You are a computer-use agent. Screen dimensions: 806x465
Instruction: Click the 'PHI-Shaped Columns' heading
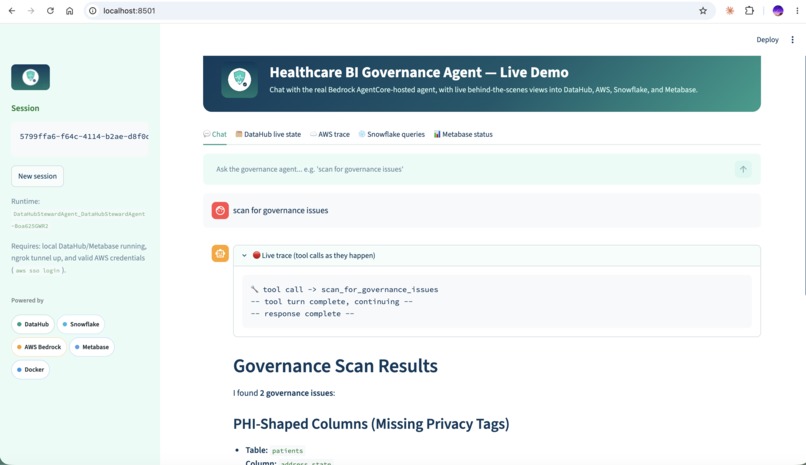[x=371, y=424]
